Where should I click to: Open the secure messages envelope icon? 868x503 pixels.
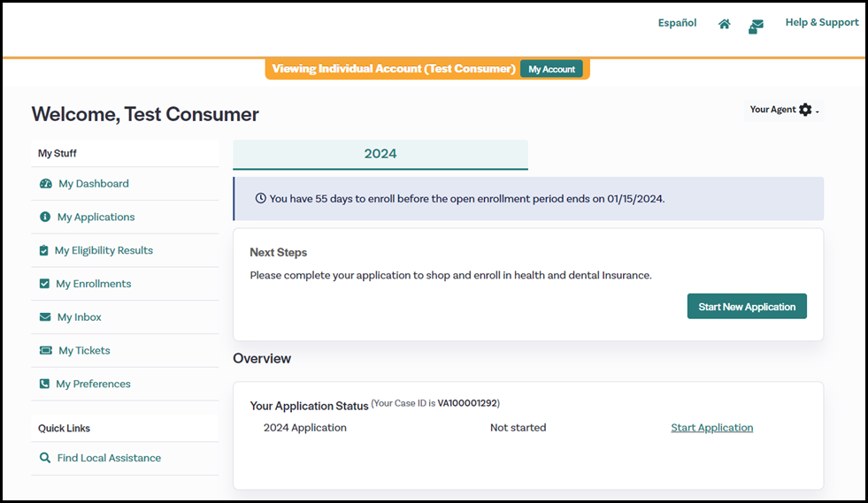tap(756, 27)
